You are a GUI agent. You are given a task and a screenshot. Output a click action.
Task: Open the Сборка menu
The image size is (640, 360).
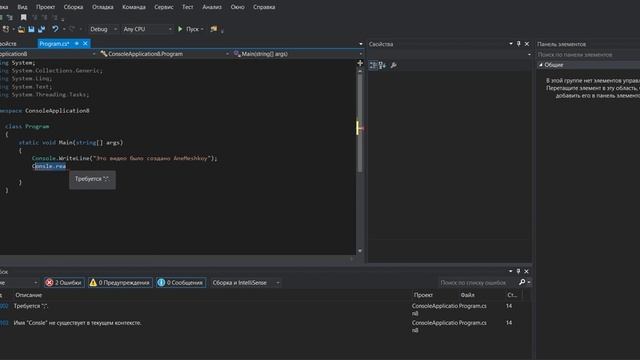point(73,7)
